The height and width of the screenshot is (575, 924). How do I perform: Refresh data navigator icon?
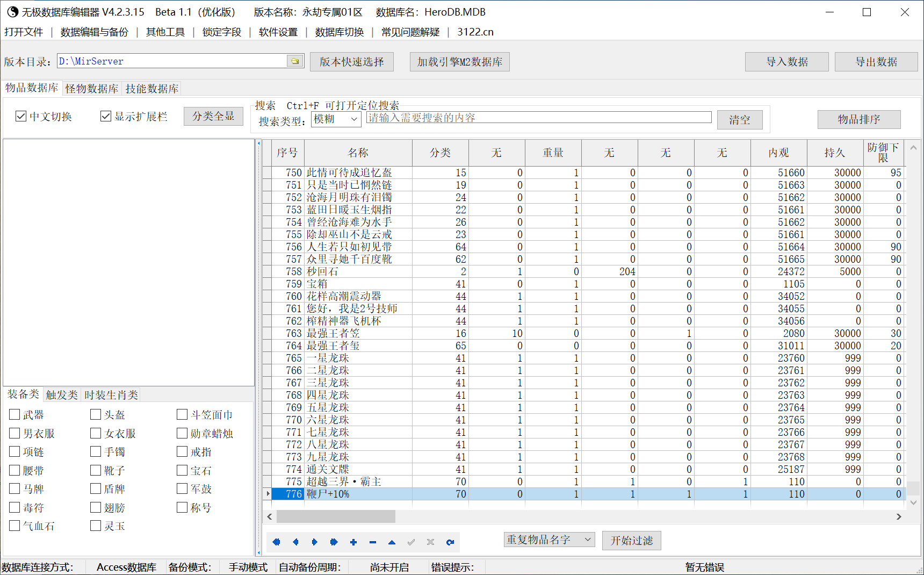450,542
